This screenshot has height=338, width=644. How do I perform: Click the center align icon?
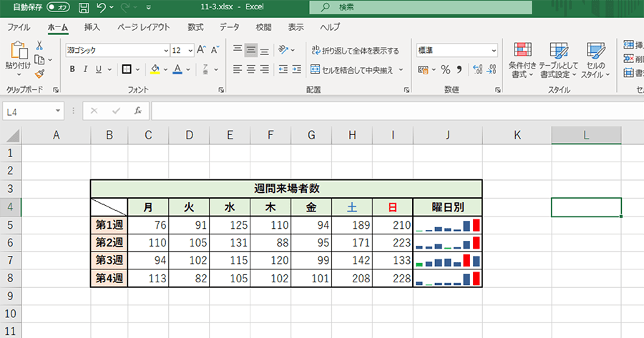[251, 69]
